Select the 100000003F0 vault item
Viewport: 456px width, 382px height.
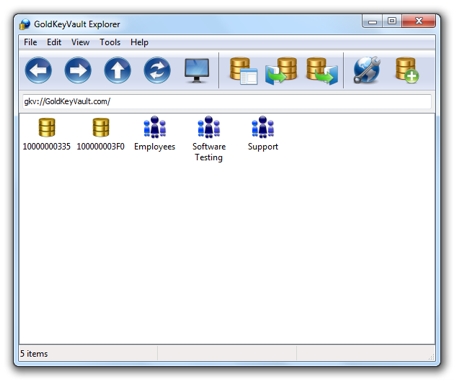[x=101, y=133]
